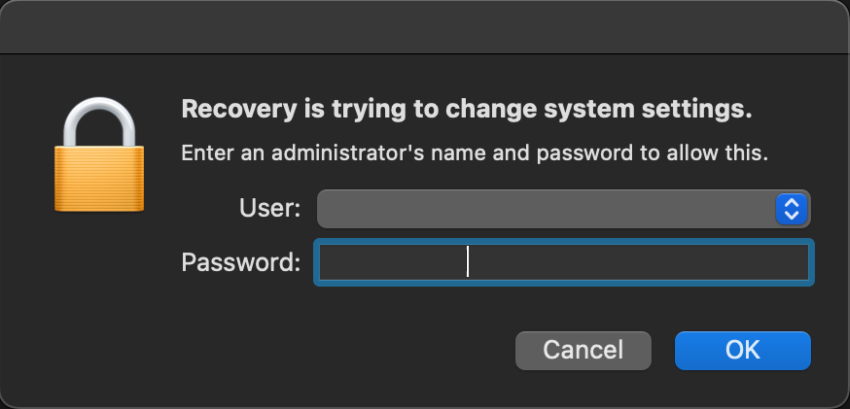
Task: Confirm with the OK button
Action: click(742, 350)
